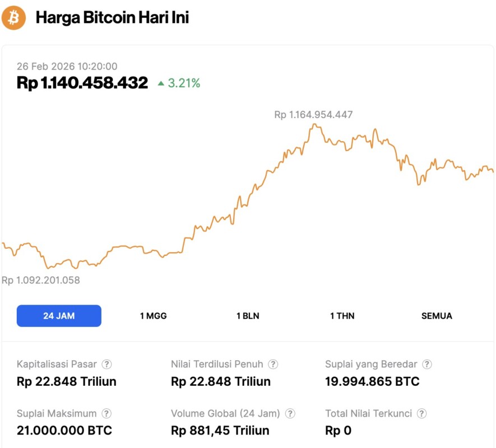The width and height of the screenshot is (496, 448).
Task: Click help icon beside Volume Global (24 Jam)
Action: coord(290,413)
